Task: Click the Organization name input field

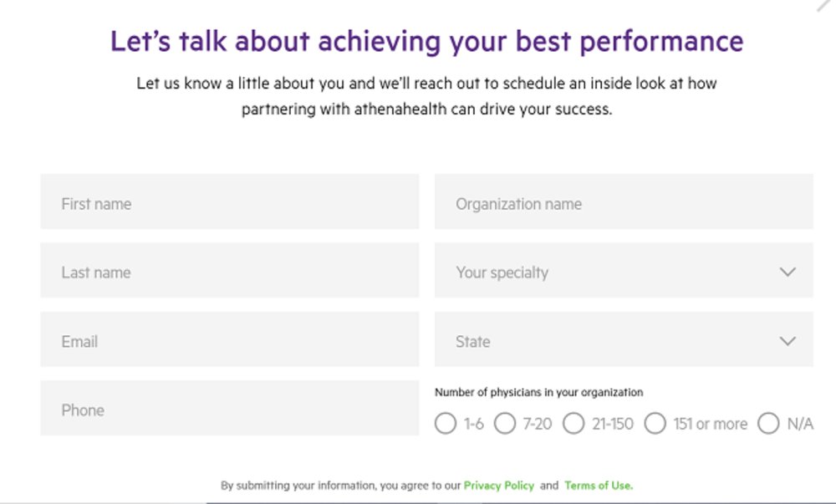Action: point(623,202)
